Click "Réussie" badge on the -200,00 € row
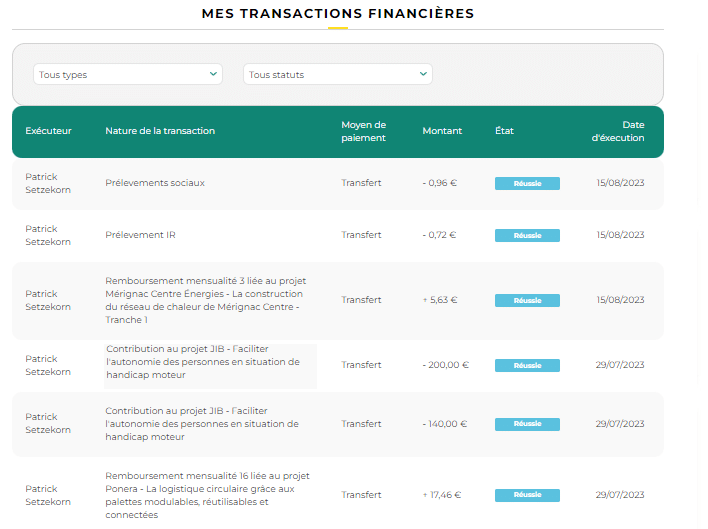The height and width of the screenshot is (529, 708). (527, 365)
